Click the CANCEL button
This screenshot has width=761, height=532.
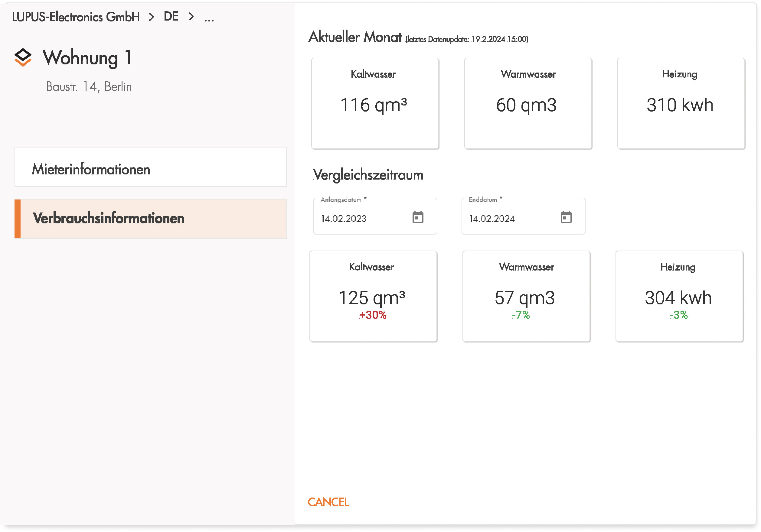tap(328, 502)
